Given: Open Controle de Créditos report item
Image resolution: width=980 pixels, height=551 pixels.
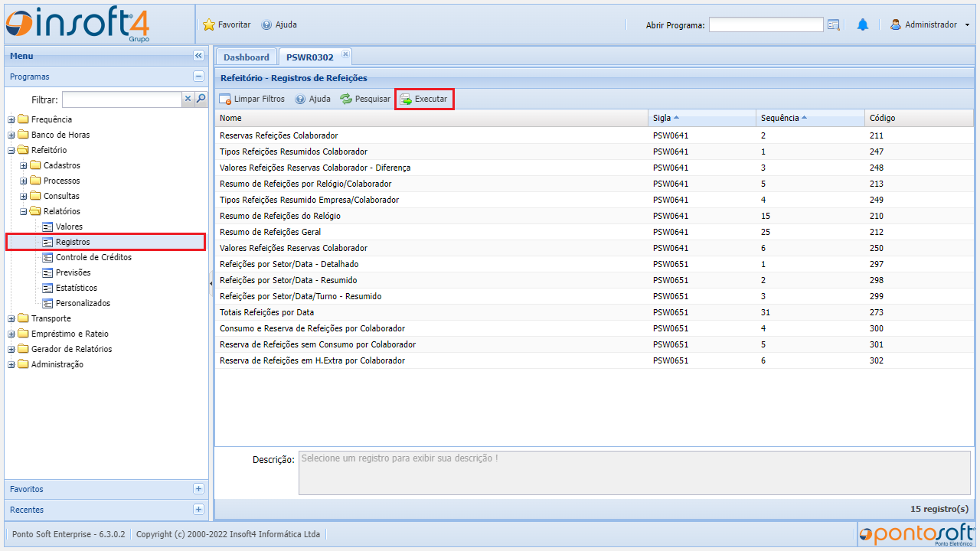Looking at the screenshot, I should (x=93, y=257).
